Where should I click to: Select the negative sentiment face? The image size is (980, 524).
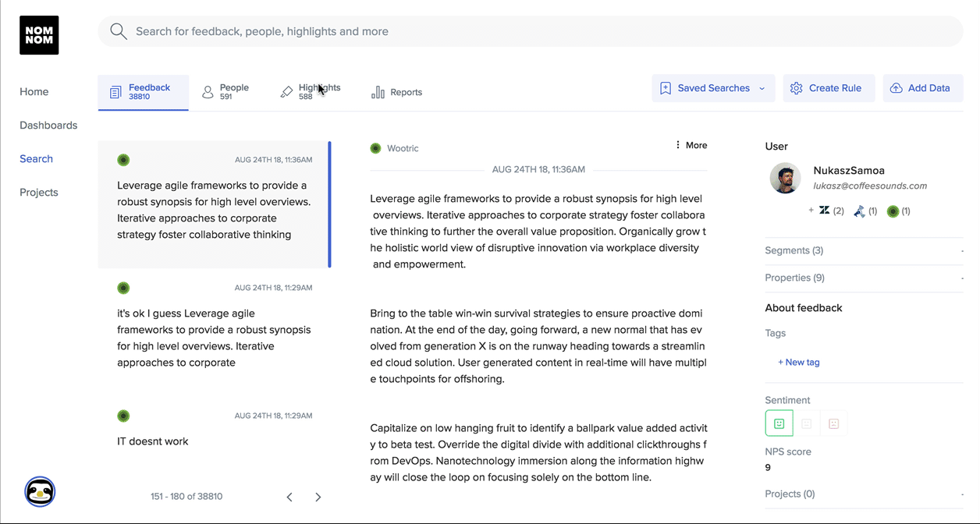click(833, 423)
